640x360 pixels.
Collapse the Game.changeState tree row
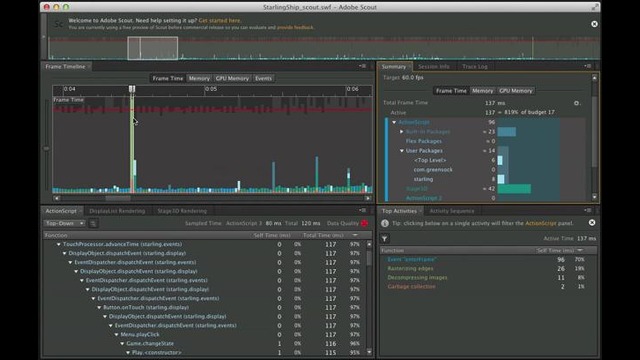(122, 343)
